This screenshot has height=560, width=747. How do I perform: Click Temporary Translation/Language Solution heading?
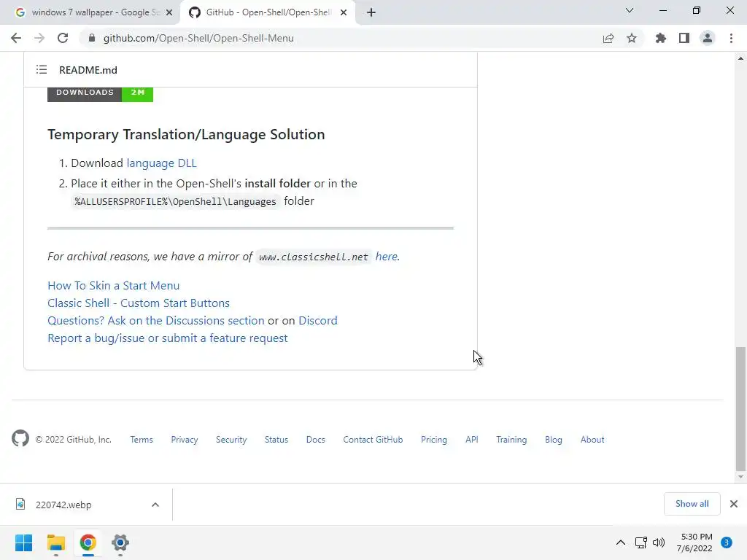coord(186,134)
